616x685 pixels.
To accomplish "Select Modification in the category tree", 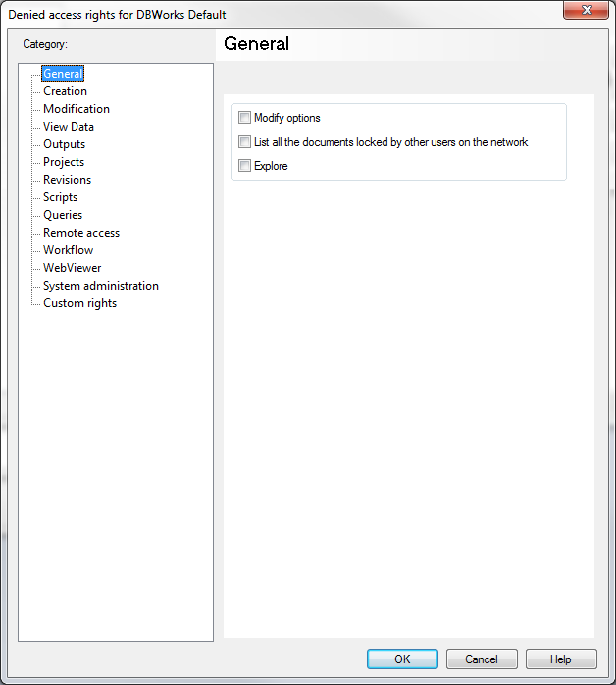I will coord(77,109).
